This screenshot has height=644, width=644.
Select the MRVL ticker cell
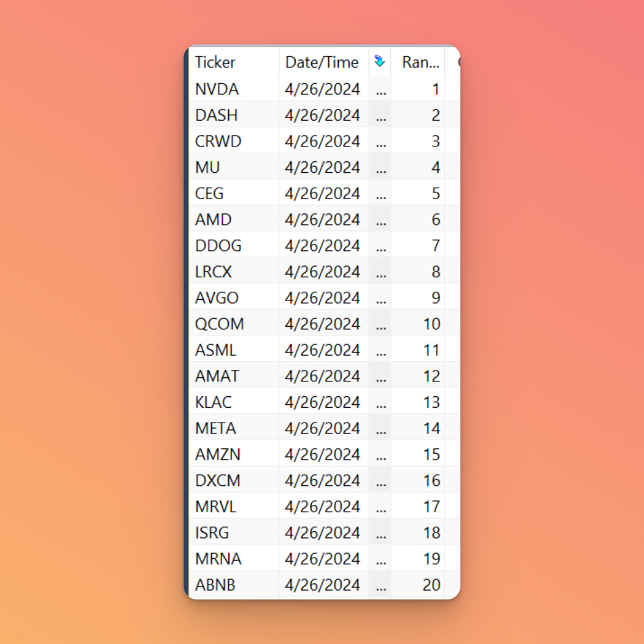click(x=234, y=506)
